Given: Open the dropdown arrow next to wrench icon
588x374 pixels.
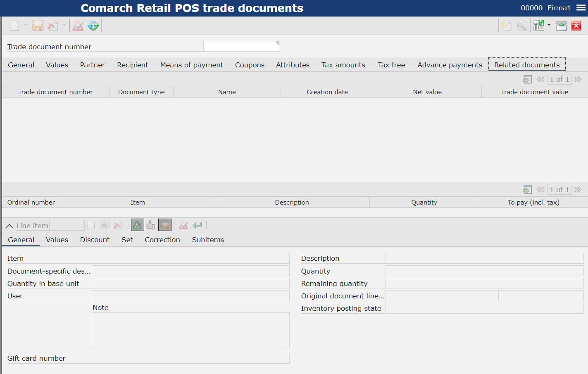Looking at the screenshot, I should [549, 25].
